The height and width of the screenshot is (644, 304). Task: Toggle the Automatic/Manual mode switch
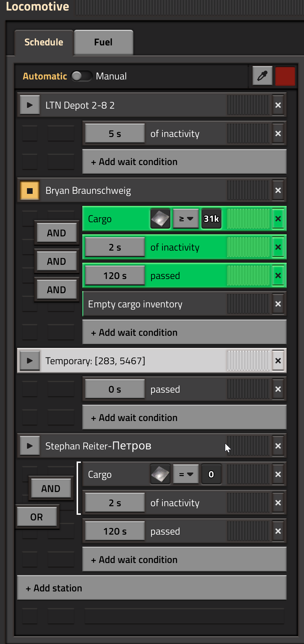point(82,76)
